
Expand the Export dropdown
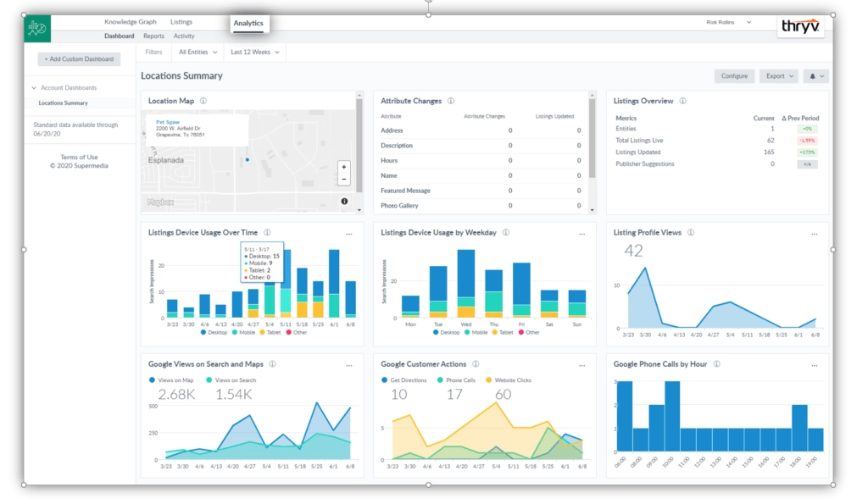pyautogui.click(x=779, y=76)
